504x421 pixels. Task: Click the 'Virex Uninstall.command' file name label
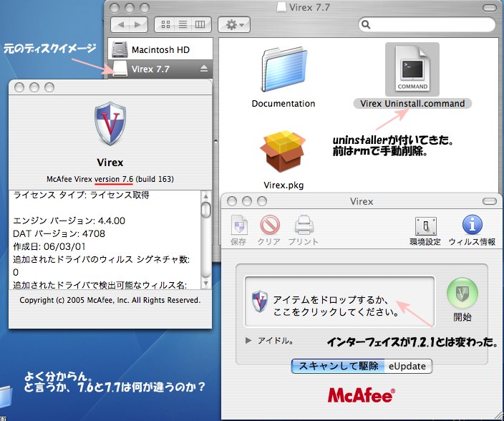(x=412, y=104)
